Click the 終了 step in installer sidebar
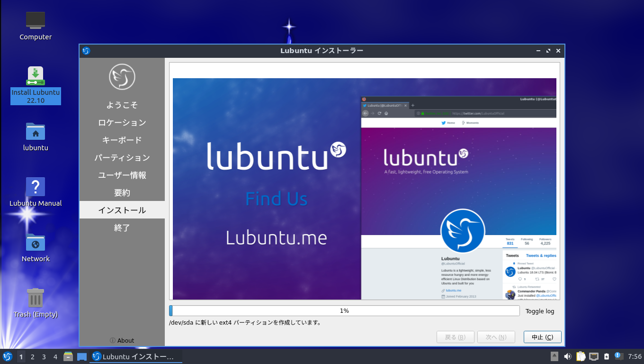Image resolution: width=644 pixels, height=364 pixels. pos(122,227)
